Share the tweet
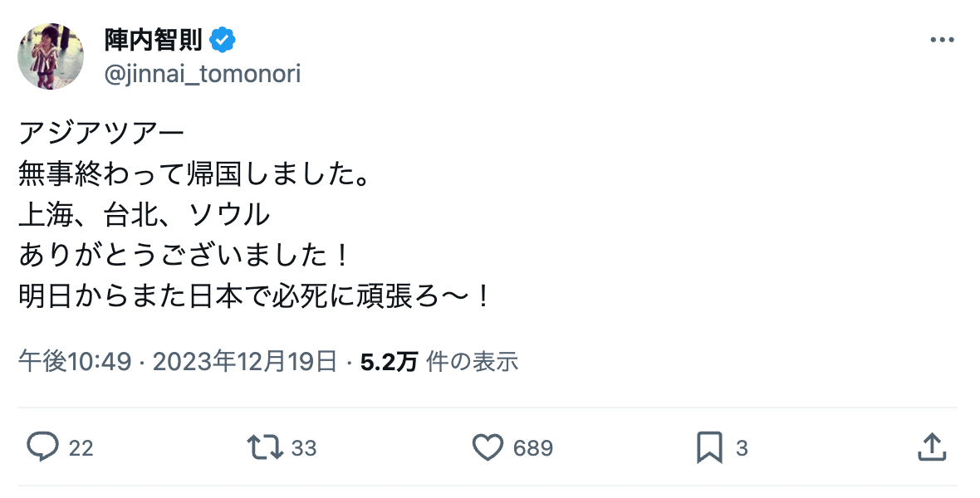980x498 pixels. (x=932, y=447)
